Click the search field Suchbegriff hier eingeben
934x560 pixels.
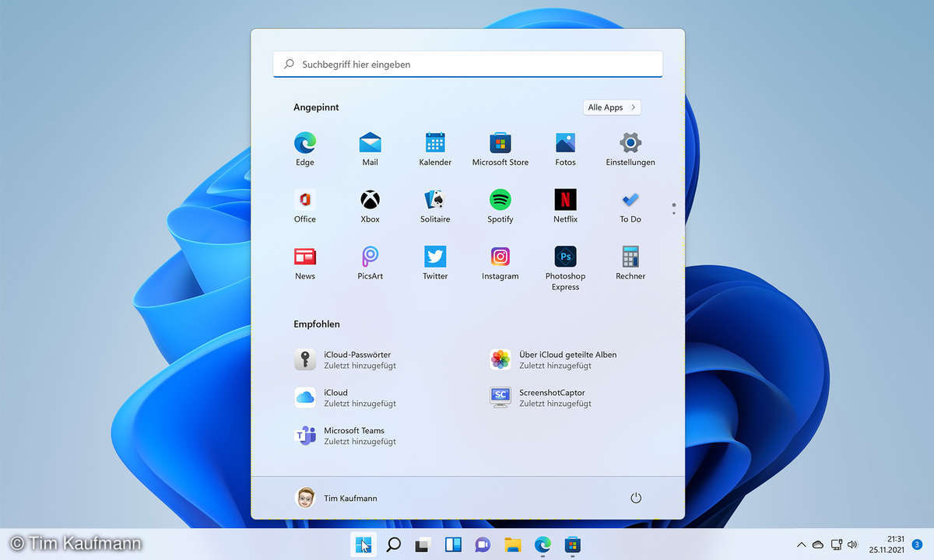point(468,65)
